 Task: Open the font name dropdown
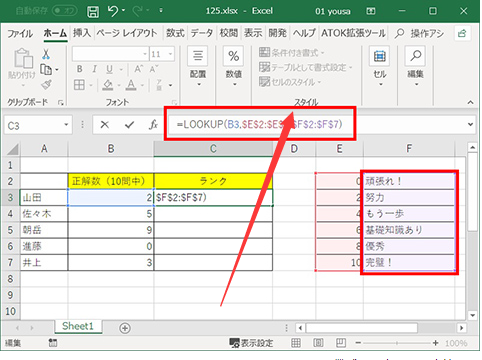145,54
